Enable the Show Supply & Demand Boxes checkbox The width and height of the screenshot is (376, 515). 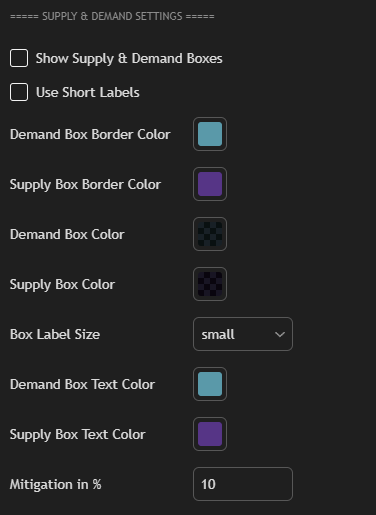pos(19,58)
